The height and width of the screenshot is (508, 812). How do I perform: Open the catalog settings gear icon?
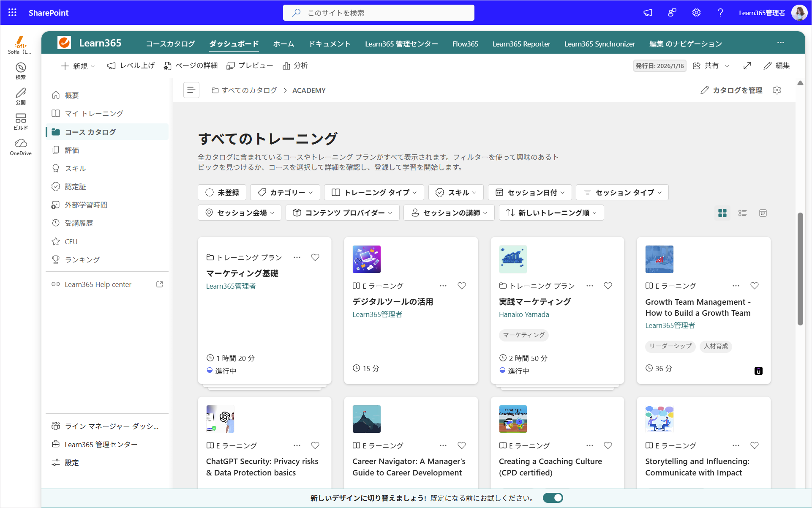coord(777,90)
